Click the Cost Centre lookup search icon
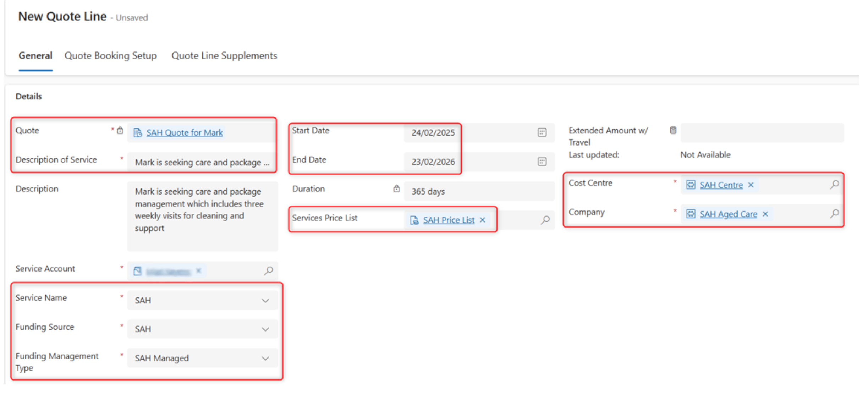 pos(834,185)
